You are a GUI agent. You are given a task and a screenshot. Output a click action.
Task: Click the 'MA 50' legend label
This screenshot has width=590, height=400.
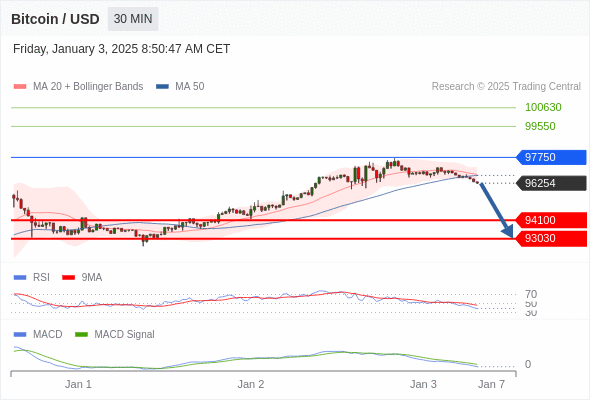pos(190,87)
